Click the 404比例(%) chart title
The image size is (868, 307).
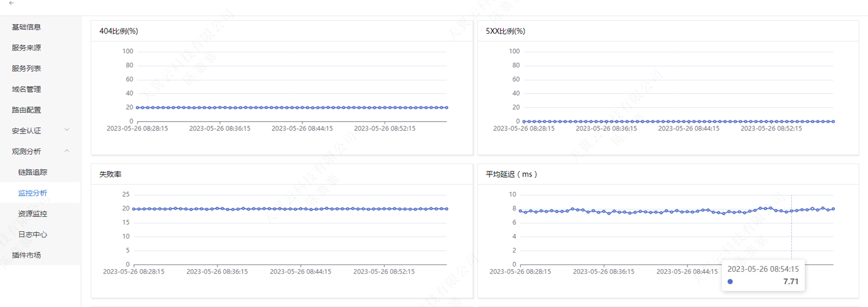coord(119,31)
